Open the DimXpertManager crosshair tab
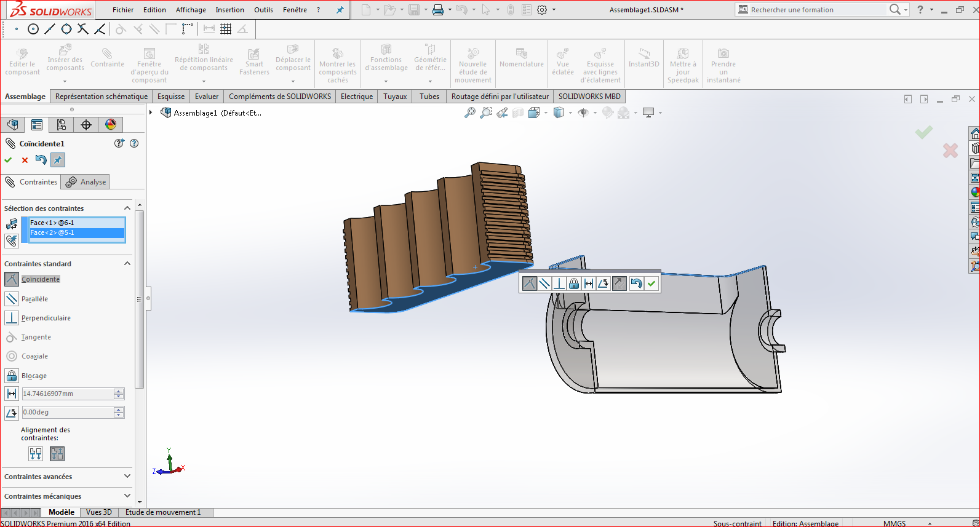This screenshot has height=527, width=980. point(86,125)
